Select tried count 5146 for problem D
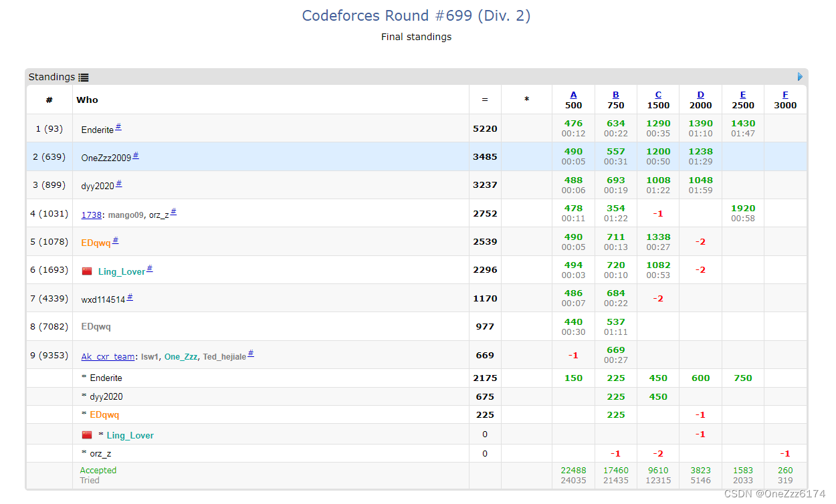This screenshot has width=836, height=504. pos(700,480)
